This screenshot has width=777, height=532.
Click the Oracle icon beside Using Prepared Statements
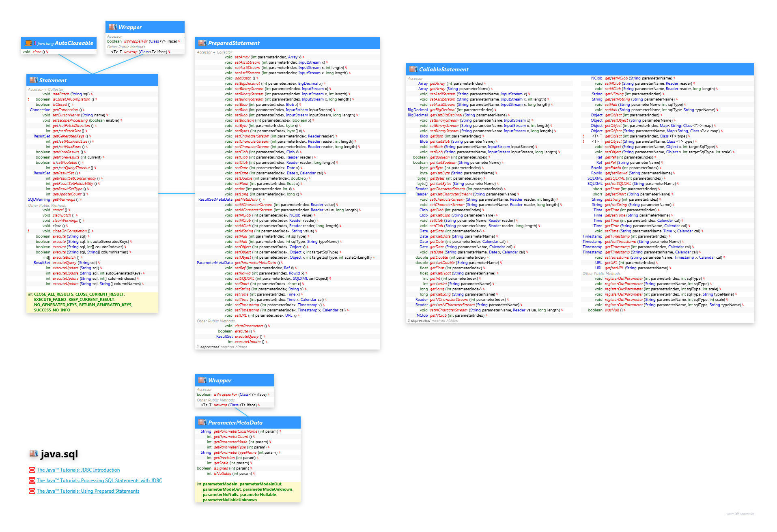pyautogui.click(x=32, y=491)
